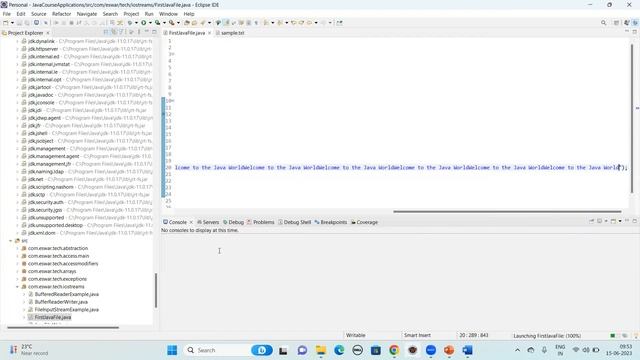Open the New file dropdown arrow

click(x=12, y=23)
